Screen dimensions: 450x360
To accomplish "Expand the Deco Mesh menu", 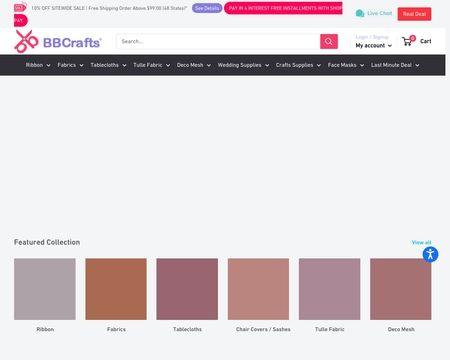I will coord(194,65).
